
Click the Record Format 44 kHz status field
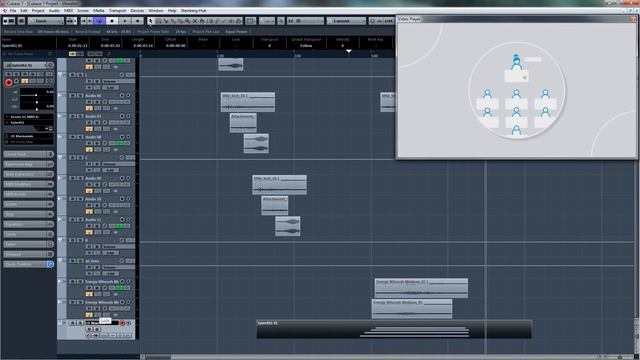coord(118,31)
